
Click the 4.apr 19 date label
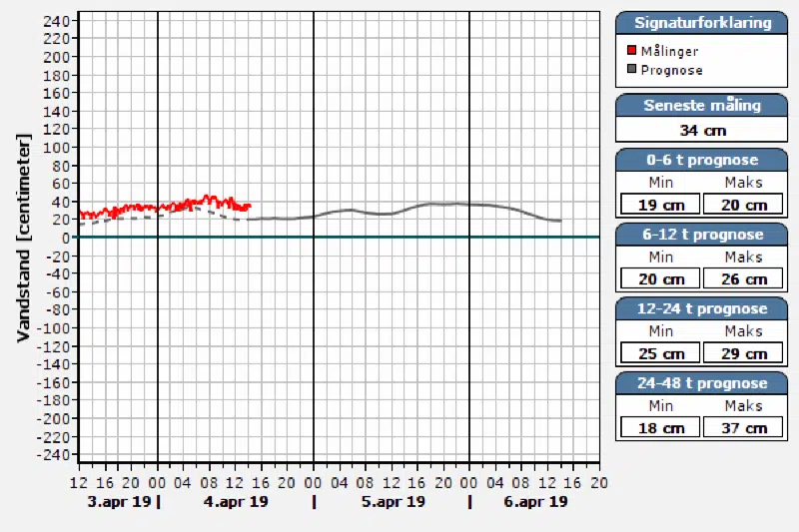pyautogui.click(x=236, y=502)
